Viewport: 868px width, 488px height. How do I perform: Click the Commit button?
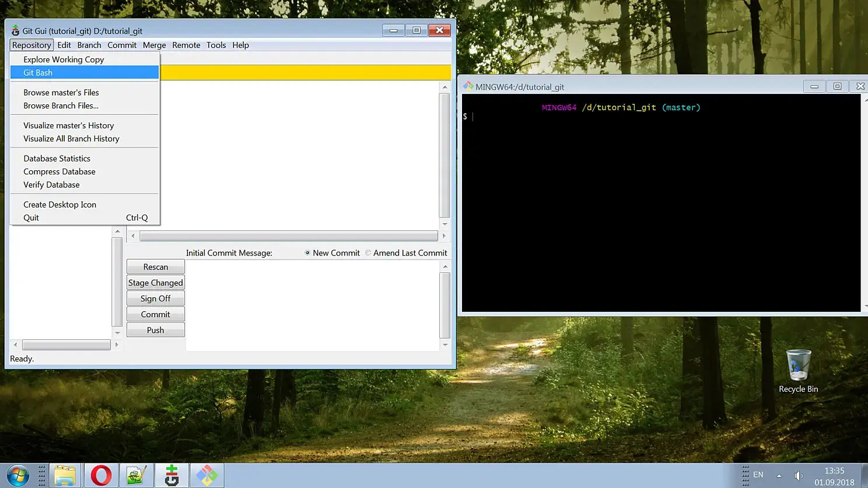[x=156, y=314]
